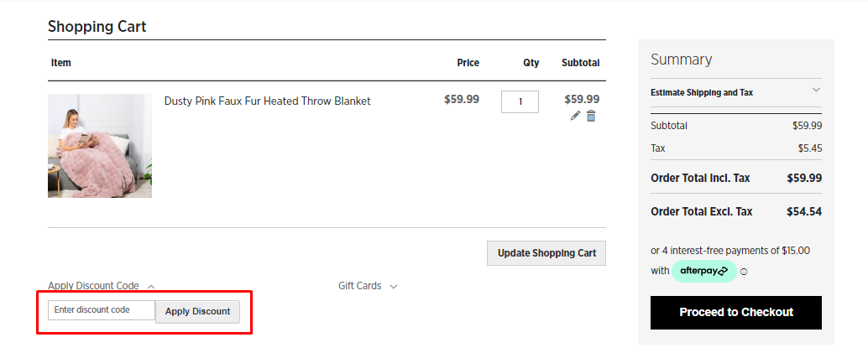
Task: Focus the Enter discount code field
Action: tap(102, 310)
